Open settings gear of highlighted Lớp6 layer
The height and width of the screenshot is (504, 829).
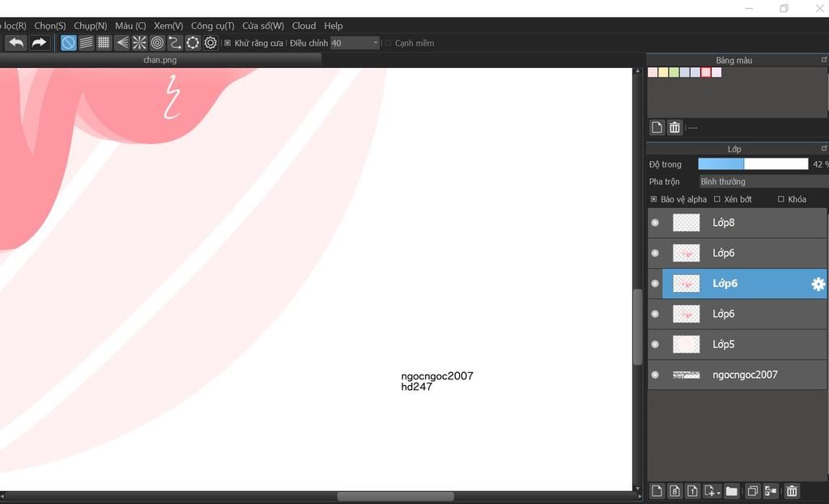pos(818,284)
